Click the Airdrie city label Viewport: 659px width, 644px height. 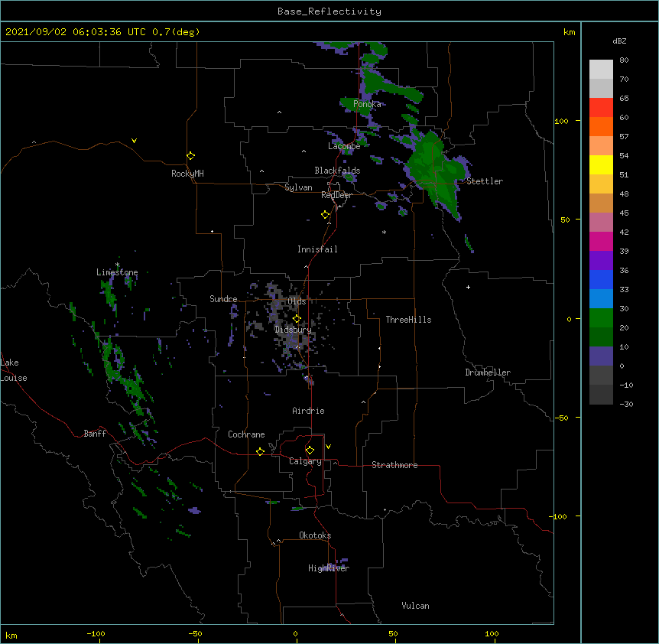click(x=308, y=411)
